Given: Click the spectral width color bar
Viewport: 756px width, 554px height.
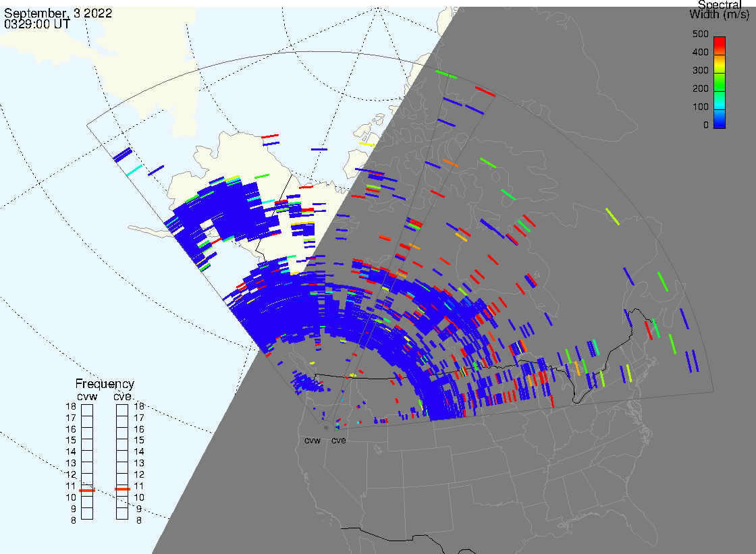Looking at the screenshot, I should [720, 82].
